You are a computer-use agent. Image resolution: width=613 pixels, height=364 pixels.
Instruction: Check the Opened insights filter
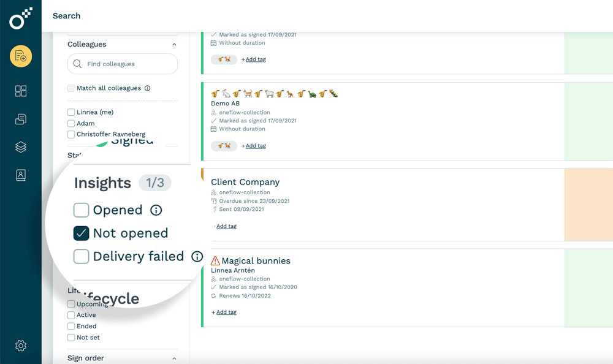click(82, 210)
